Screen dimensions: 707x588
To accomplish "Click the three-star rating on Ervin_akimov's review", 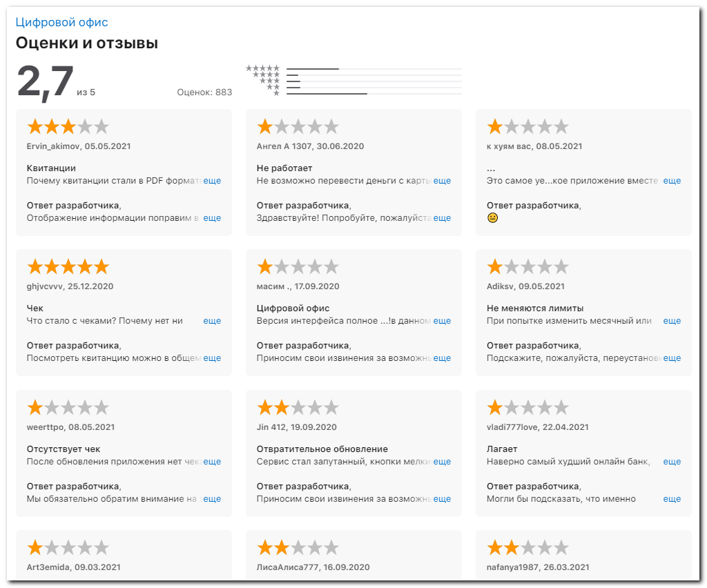I will coord(68,126).
